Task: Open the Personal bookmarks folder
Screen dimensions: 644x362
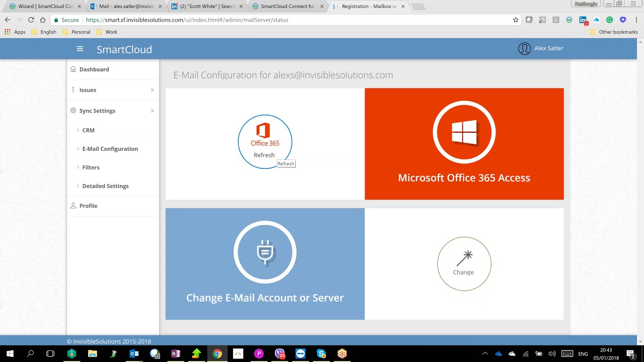Action: tap(76, 32)
